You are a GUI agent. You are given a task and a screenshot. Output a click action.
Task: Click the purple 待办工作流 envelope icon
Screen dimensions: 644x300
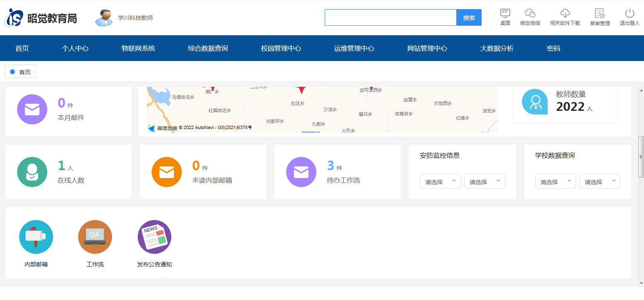301,172
